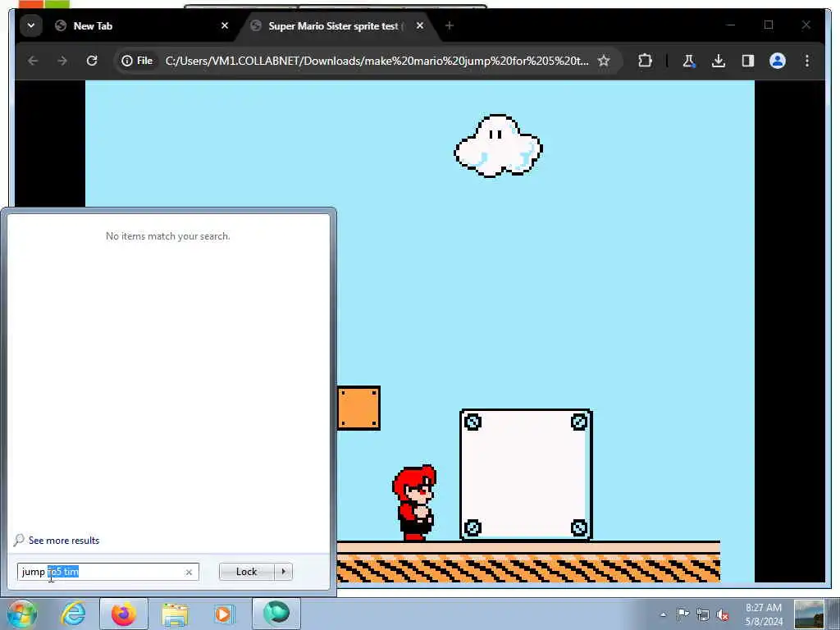840x630 pixels.
Task: Show hidden tray icons arrow
Action: 663,614
